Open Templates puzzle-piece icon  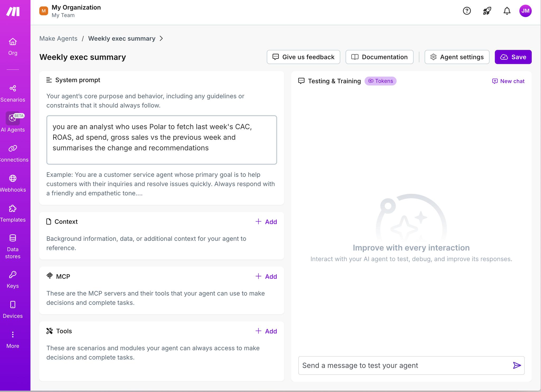13,209
